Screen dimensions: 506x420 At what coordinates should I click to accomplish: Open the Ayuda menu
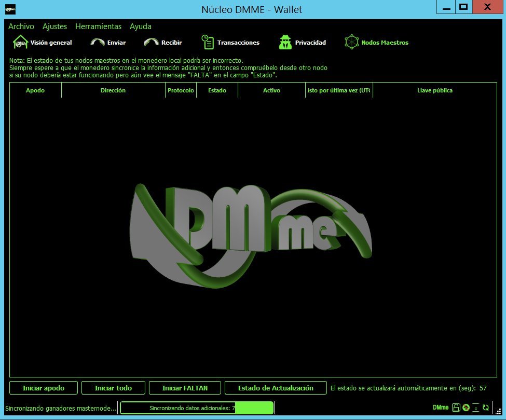(140, 26)
